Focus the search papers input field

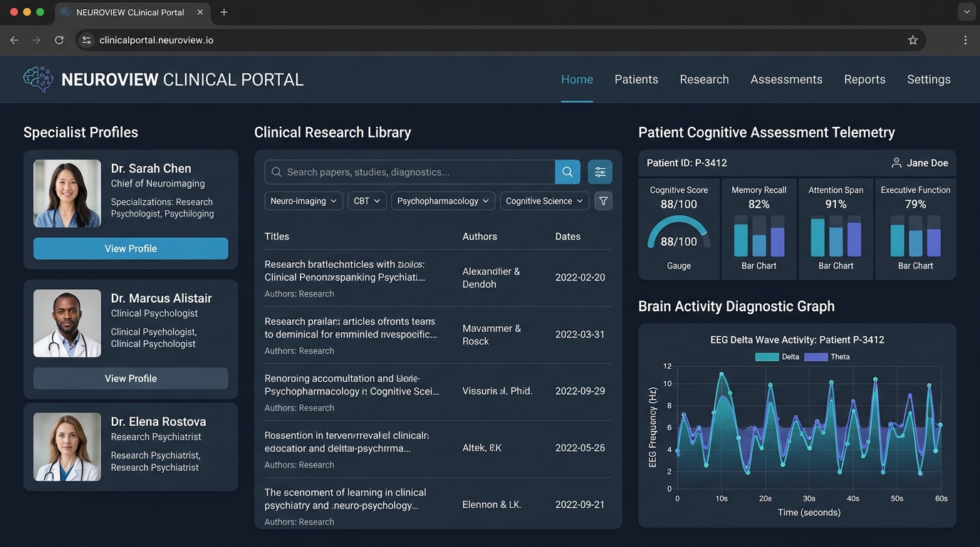coord(410,172)
